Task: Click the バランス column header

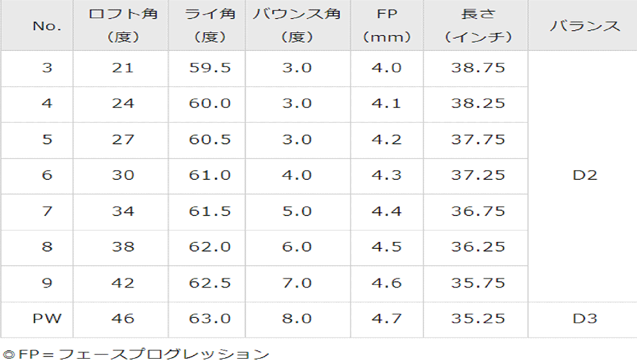Action: tap(585, 26)
